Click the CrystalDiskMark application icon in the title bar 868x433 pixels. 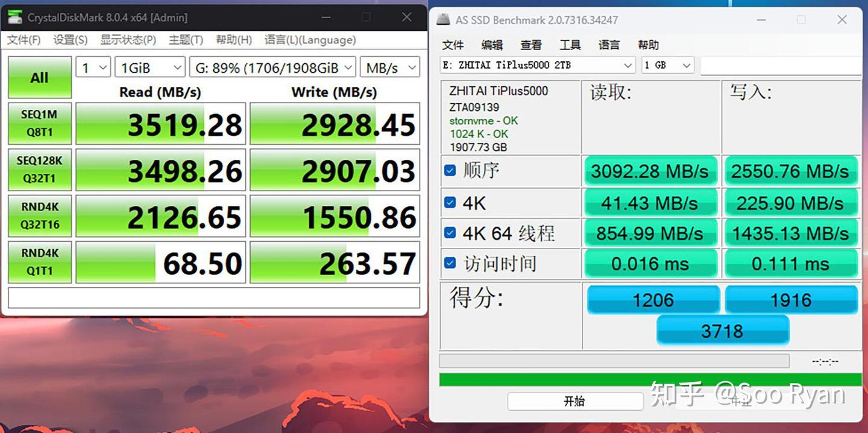click(x=14, y=17)
